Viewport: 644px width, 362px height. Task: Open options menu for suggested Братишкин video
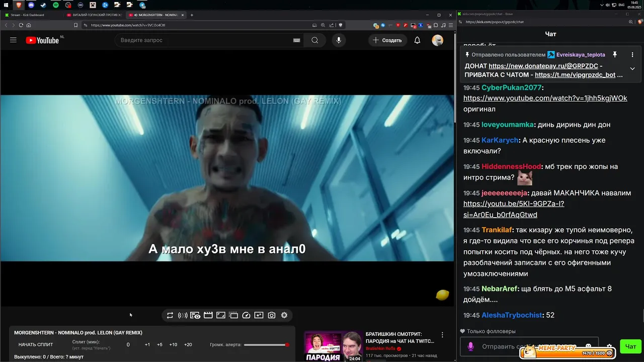pyautogui.click(x=442, y=335)
